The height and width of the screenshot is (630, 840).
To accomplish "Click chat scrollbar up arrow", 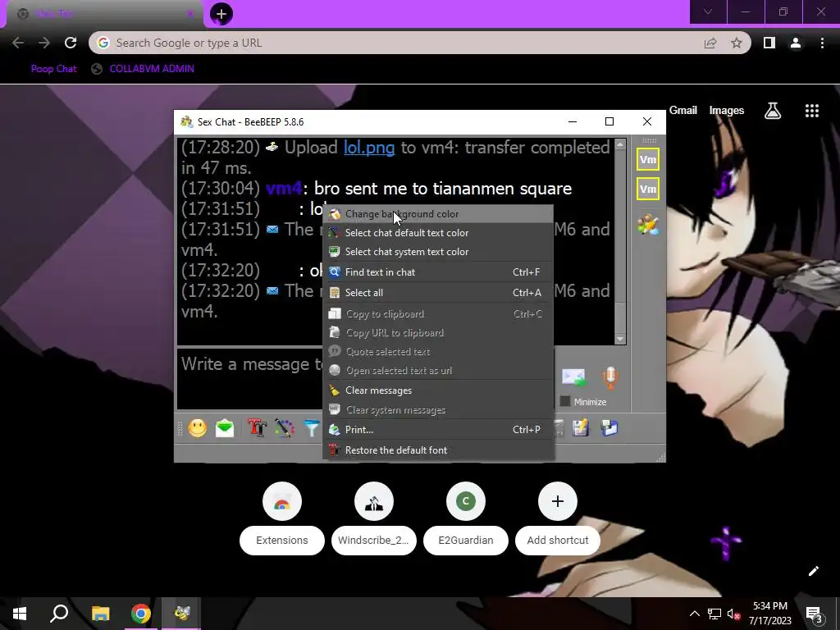I will click(620, 144).
